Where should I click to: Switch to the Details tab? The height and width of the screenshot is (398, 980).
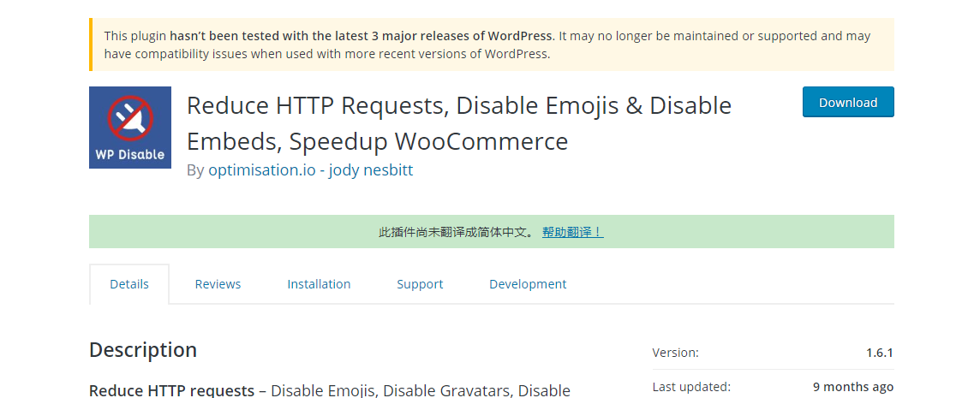tap(129, 283)
